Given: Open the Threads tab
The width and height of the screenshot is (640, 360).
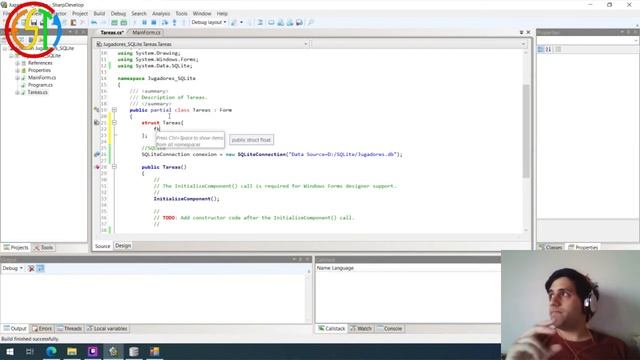Looking at the screenshot, I should (x=69, y=329).
